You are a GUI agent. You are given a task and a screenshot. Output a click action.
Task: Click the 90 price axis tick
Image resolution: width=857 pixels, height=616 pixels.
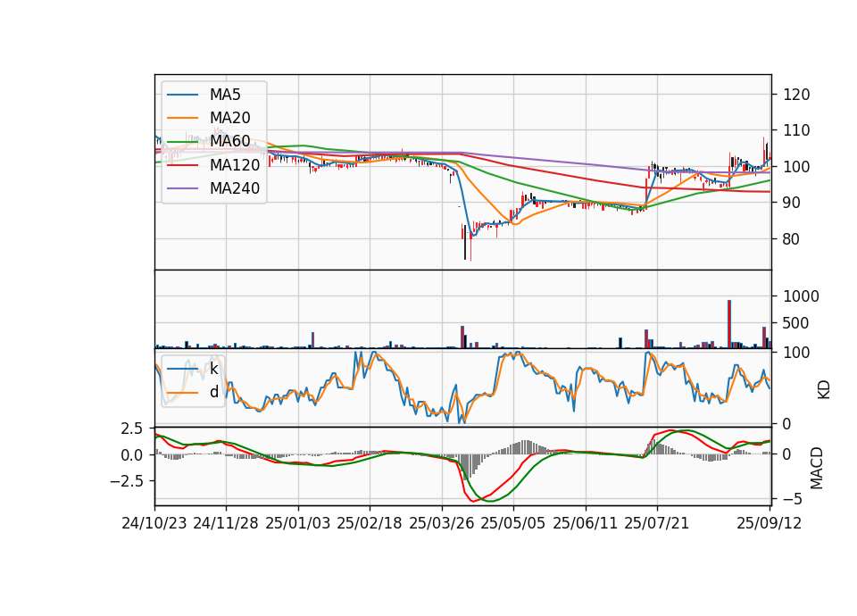coord(792,203)
